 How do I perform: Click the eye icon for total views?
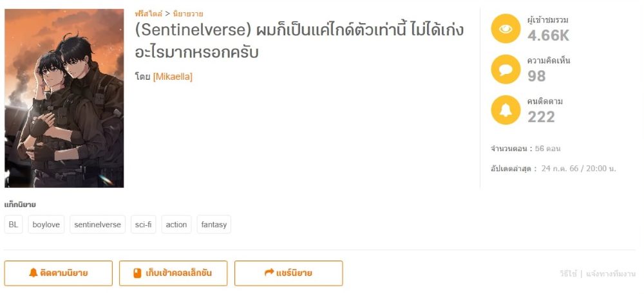click(506, 29)
